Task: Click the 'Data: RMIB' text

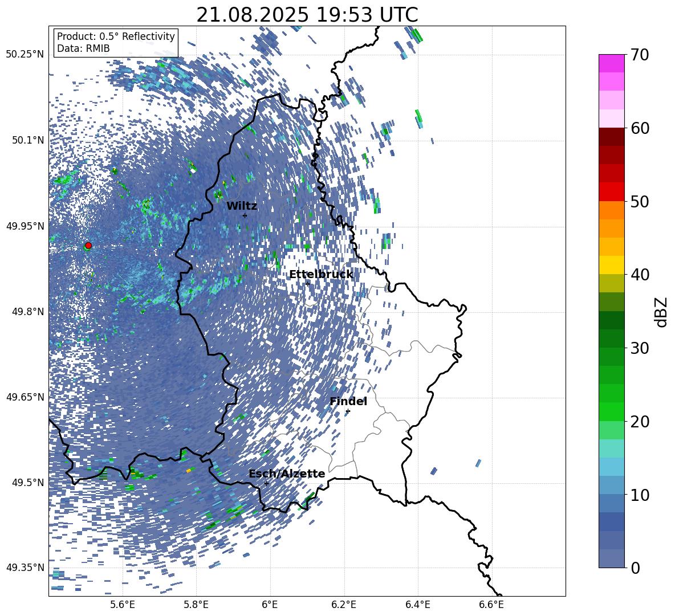Action: (x=83, y=48)
